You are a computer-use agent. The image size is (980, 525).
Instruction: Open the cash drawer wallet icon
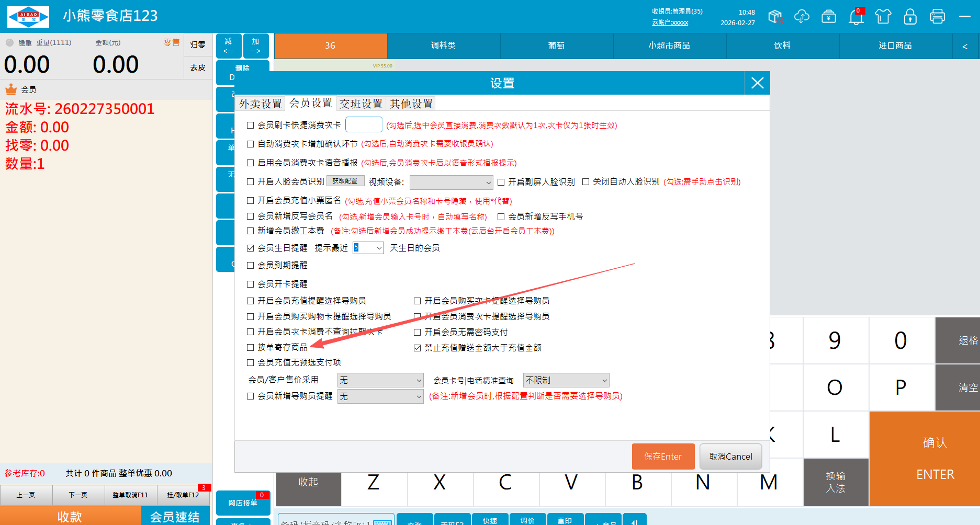point(829,17)
